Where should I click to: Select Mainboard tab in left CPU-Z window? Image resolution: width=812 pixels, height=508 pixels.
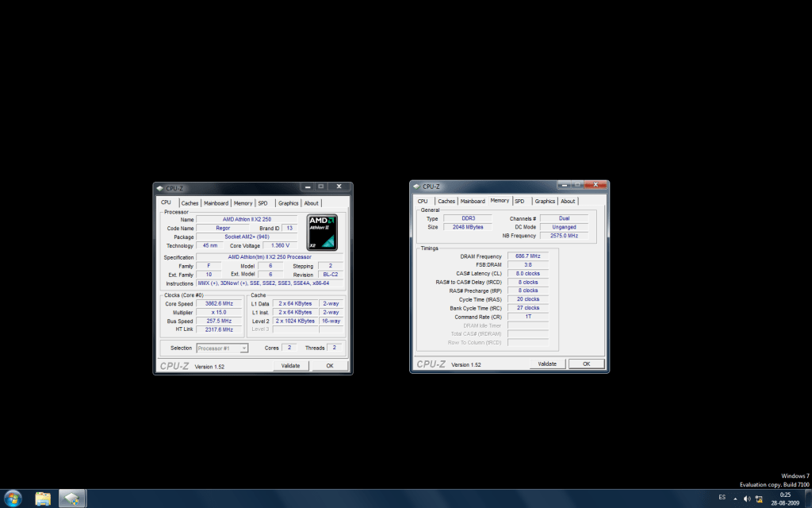[x=216, y=203]
